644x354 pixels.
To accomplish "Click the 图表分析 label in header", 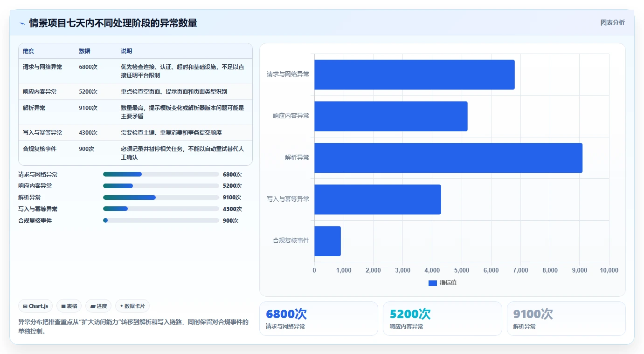I will pos(612,22).
